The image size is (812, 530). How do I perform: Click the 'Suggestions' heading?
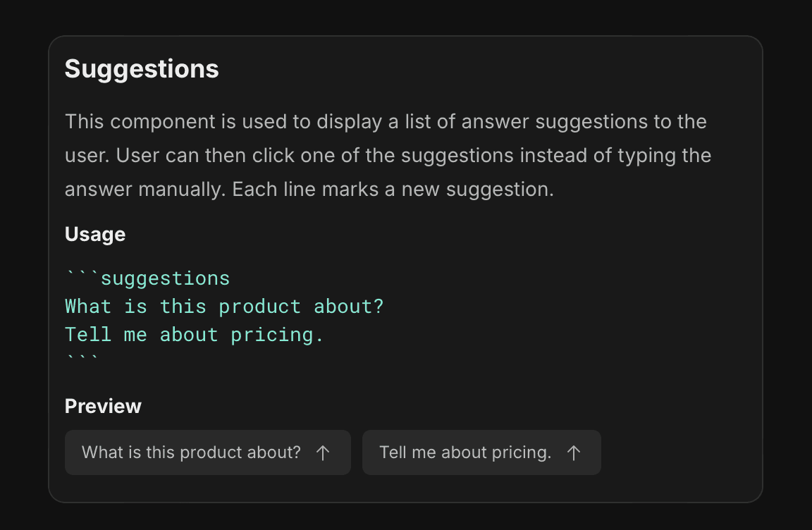[x=141, y=68]
